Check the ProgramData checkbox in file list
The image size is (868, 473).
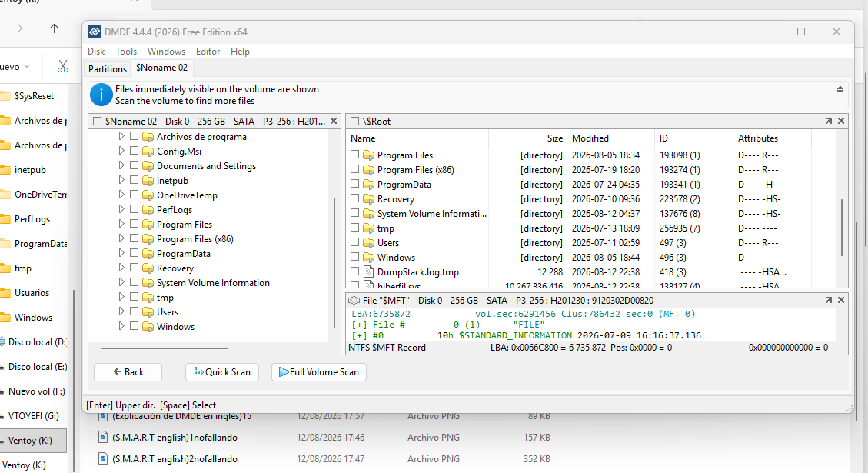[355, 184]
